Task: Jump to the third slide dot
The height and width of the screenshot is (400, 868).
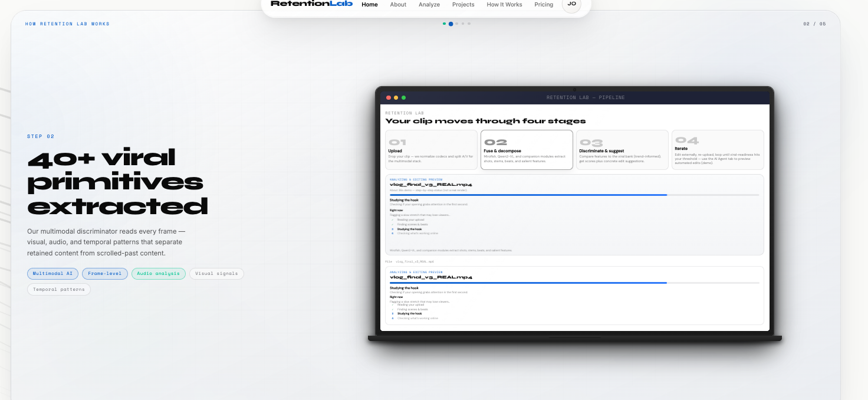Action: pos(457,24)
